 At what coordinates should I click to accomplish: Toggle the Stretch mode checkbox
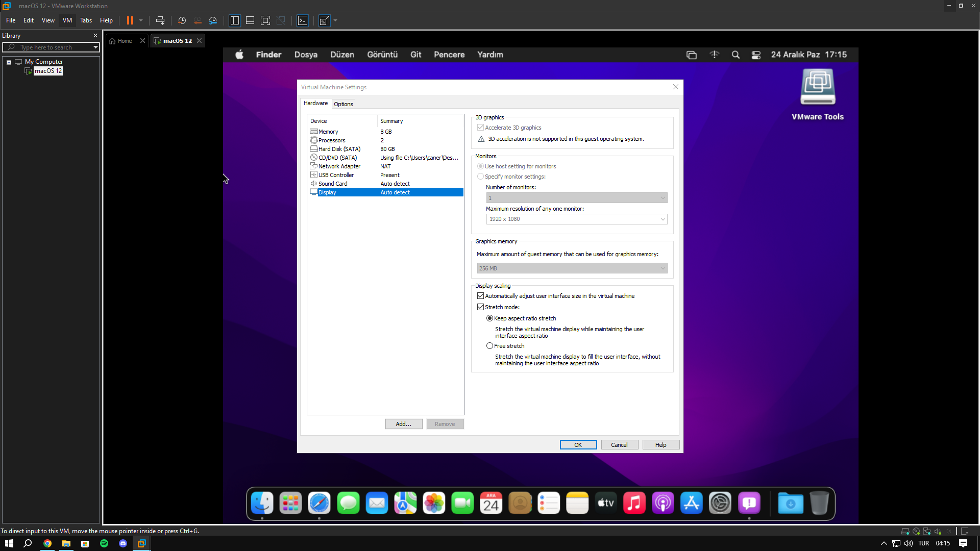pos(480,307)
